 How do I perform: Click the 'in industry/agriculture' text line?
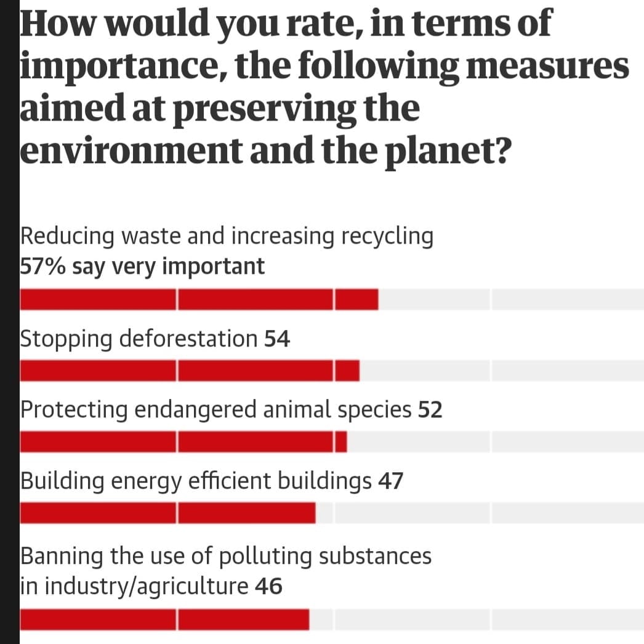coord(134,587)
